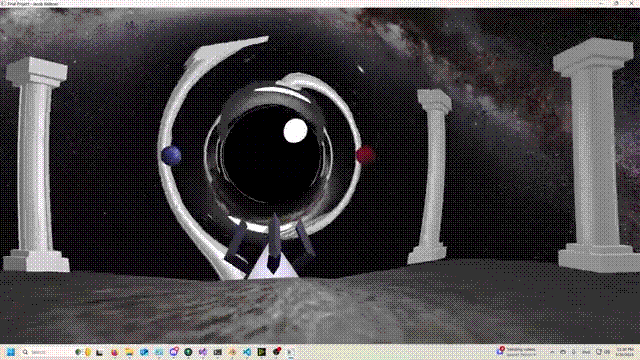Open network and volume quick settings
The width and height of the screenshot is (640, 360).
[x=603, y=352]
